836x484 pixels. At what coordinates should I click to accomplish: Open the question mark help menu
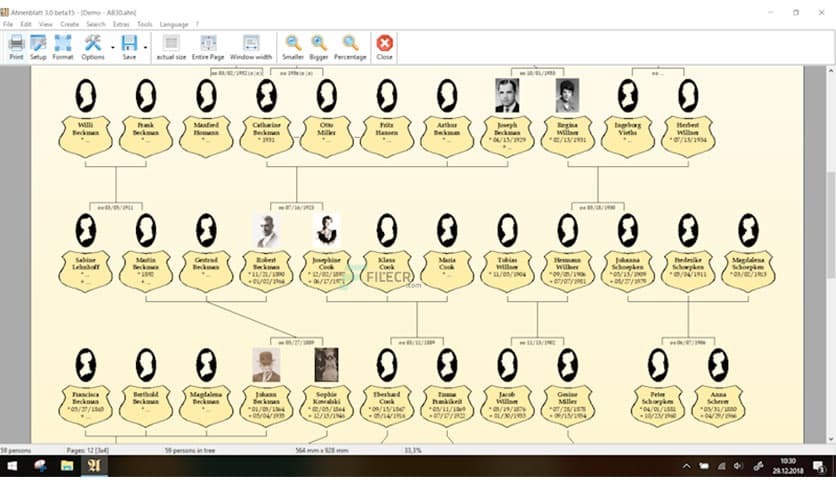(197, 25)
